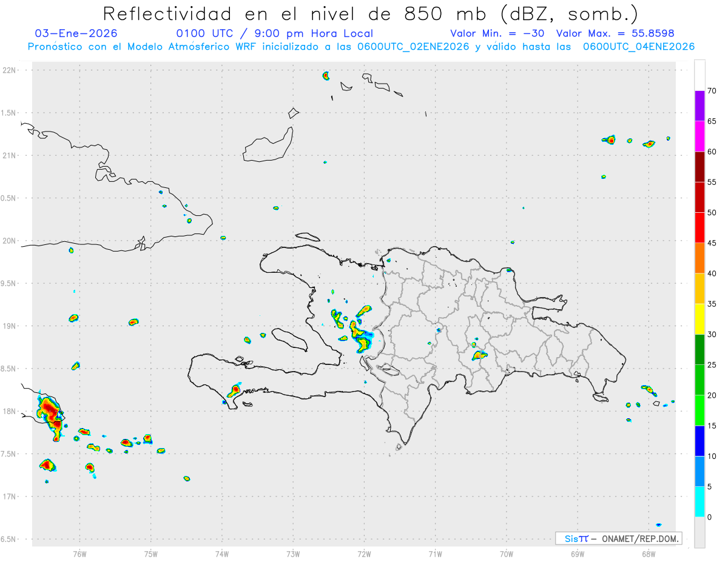Click the magenta 60–65 dBZ legend swatch
Image resolution: width=728 pixels, height=562 pixels.
(699, 136)
